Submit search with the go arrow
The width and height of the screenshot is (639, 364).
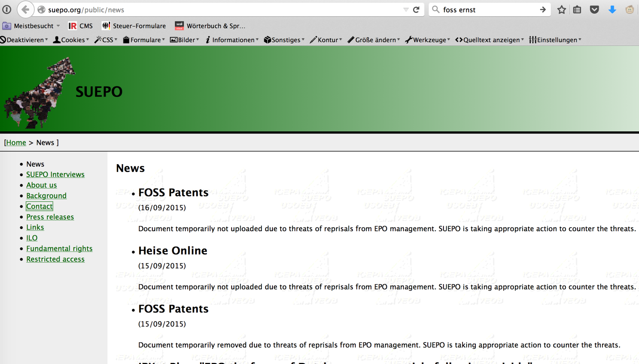tap(543, 10)
